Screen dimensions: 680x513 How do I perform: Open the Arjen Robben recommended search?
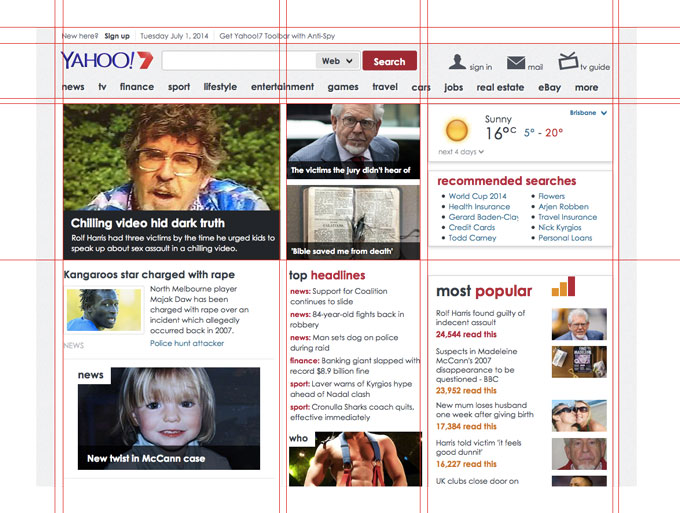click(x=563, y=206)
